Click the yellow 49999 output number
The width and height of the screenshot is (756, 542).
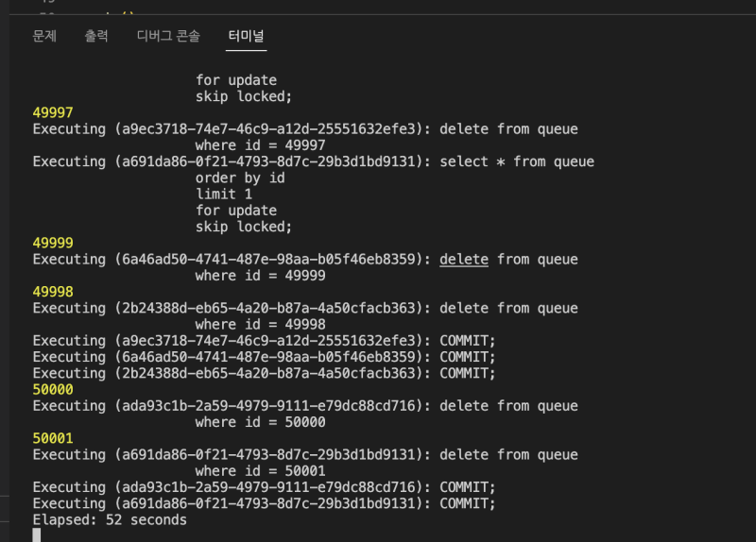click(53, 243)
